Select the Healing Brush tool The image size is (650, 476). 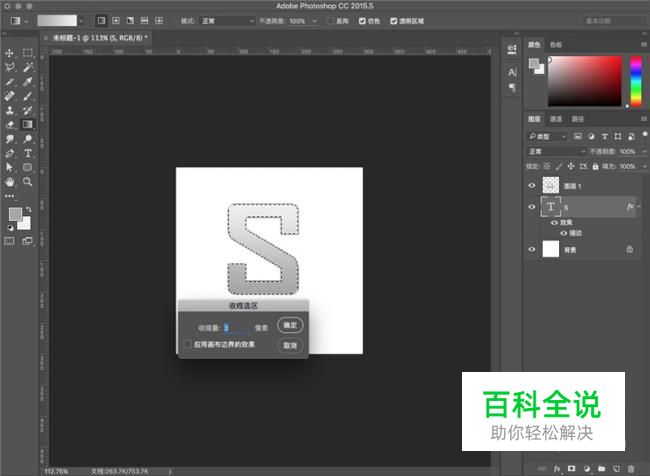tap(9, 96)
